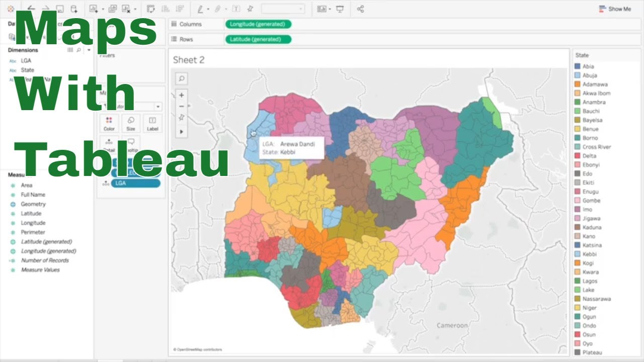Select the Geometry measure

pyautogui.click(x=33, y=204)
